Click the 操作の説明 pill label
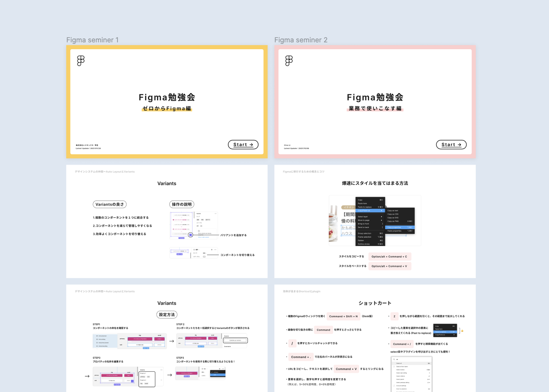This screenshot has height=392, width=549. point(182,204)
